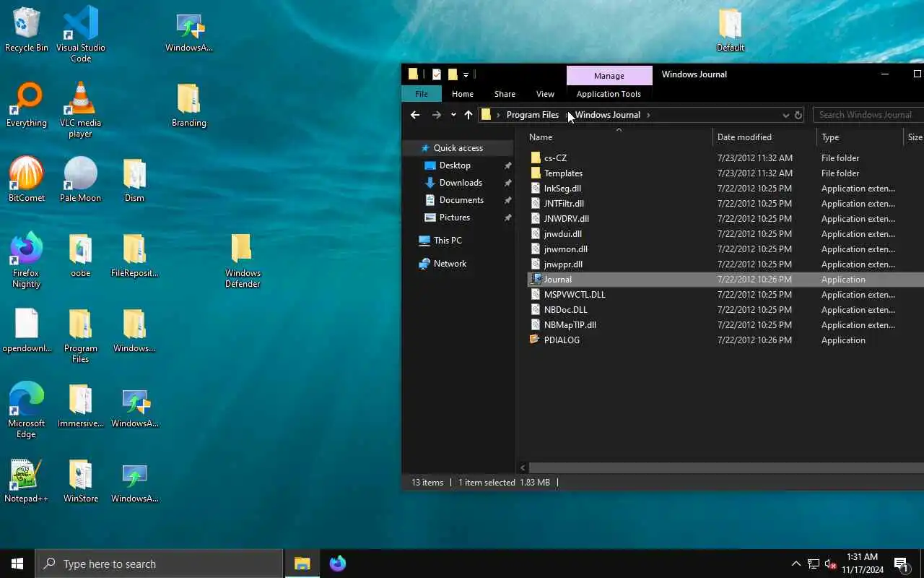Click the horizontal scrollbar left arrow
Image resolution: width=924 pixels, height=578 pixels.
523,467
